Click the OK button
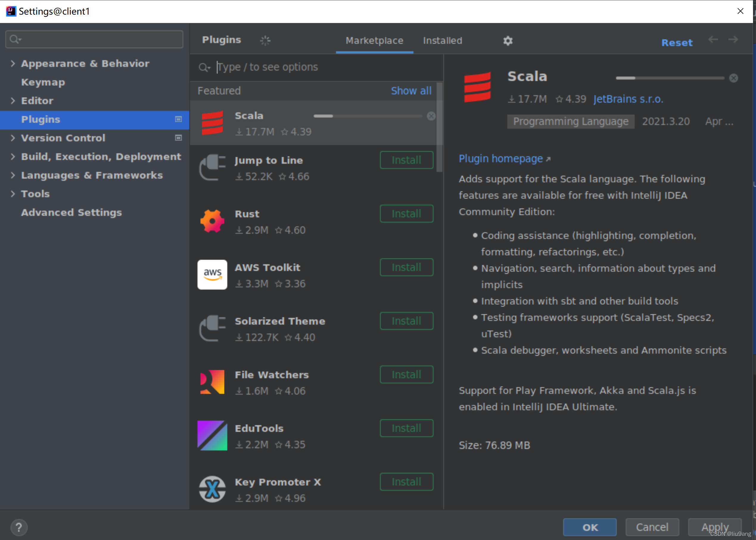756x540 pixels. tap(590, 527)
